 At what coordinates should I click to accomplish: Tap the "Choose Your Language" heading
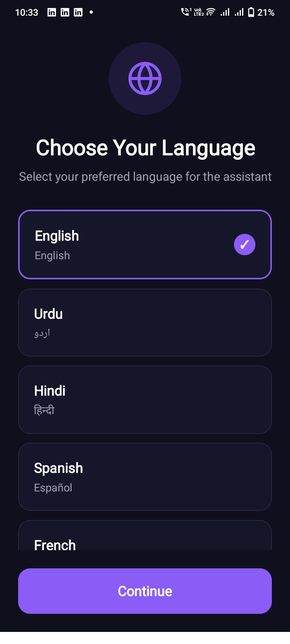(145, 148)
